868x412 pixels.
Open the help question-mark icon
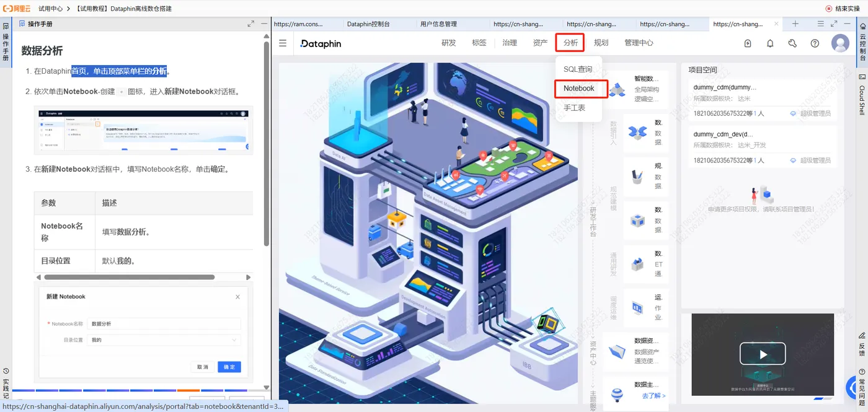(815, 43)
